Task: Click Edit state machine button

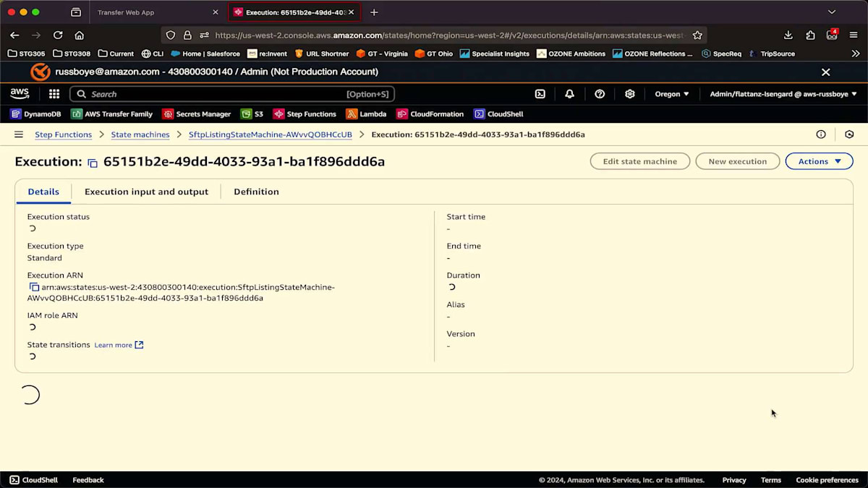Action: tap(640, 161)
